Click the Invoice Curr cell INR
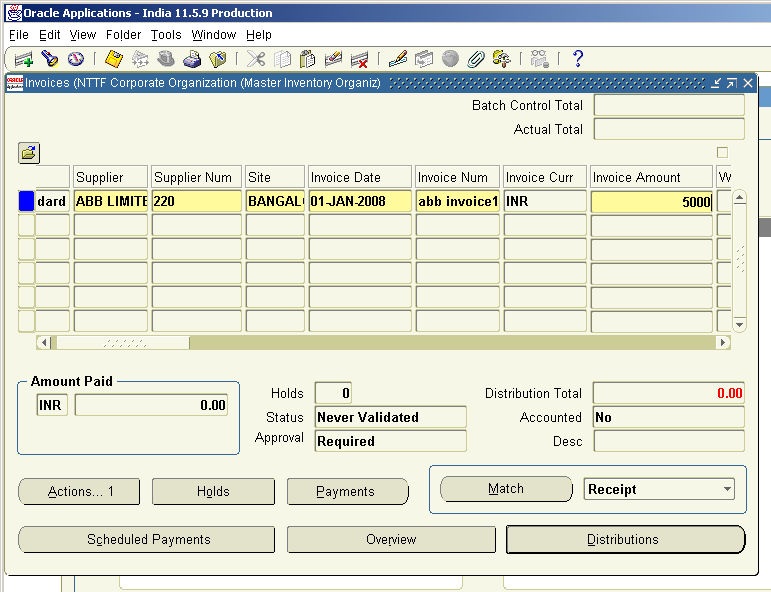Image resolution: width=771 pixels, height=592 pixels. (545, 202)
